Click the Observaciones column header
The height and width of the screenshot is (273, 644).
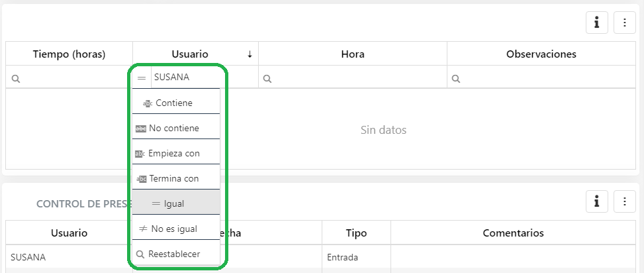(541, 54)
